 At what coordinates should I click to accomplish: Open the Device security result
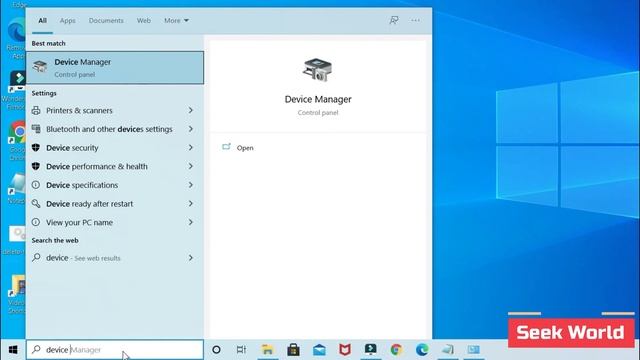click(x=115, y=148)
